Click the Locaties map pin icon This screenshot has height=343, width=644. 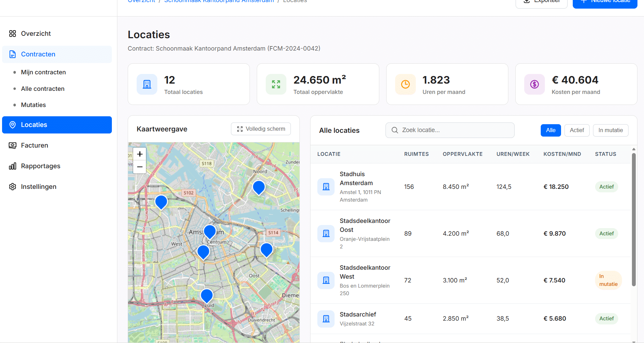click(12, 125)
